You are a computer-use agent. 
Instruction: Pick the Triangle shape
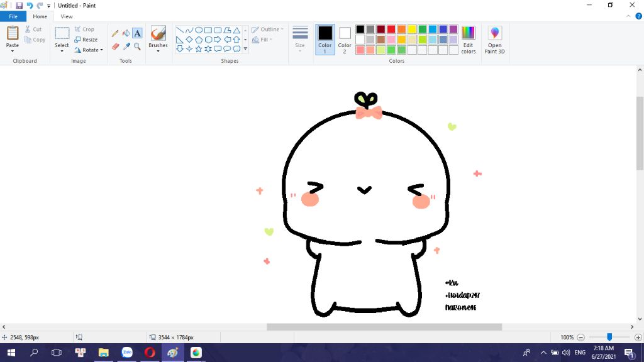coord(236,30)
